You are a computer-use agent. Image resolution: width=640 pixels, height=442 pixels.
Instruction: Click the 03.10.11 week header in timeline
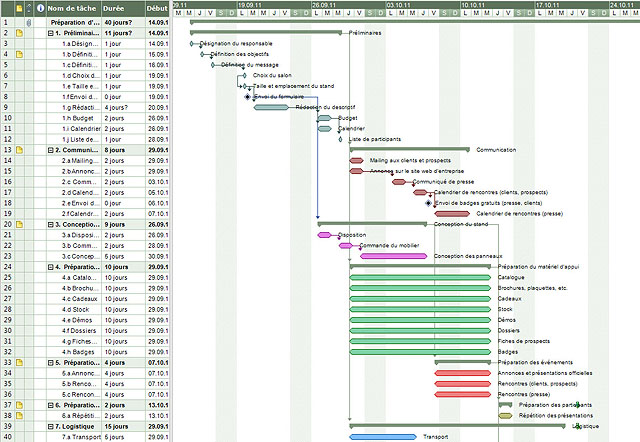(423, 5)
